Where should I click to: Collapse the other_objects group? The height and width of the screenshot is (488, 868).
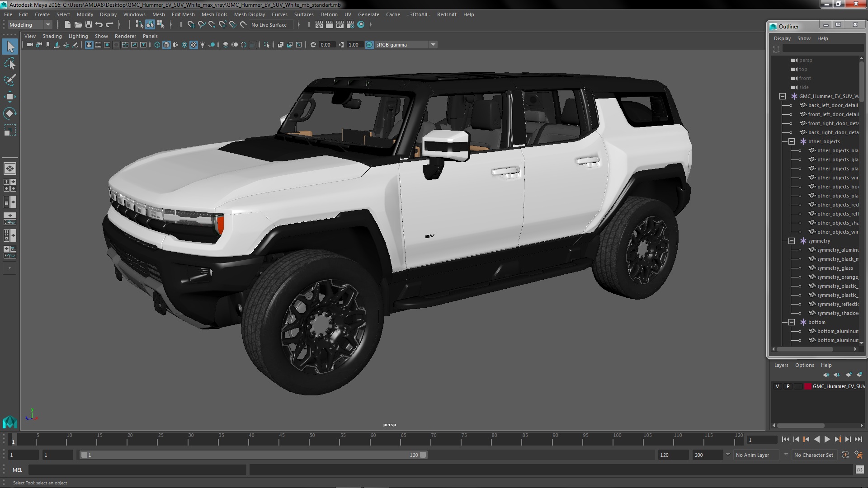(x=791, y=141)
